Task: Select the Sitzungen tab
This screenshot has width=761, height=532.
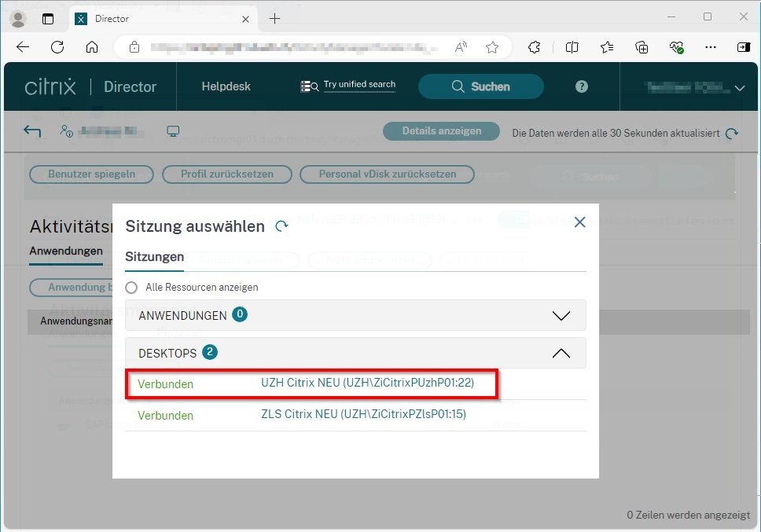Action: point(154,257)
